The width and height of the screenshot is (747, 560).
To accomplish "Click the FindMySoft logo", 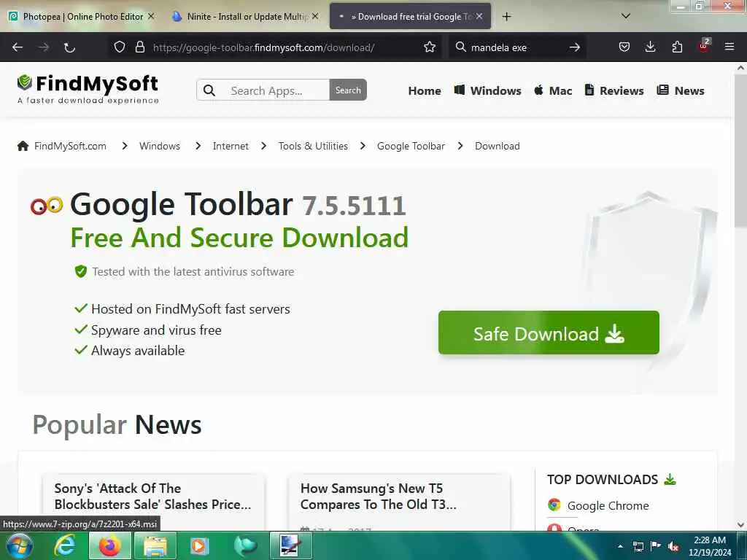I will (88, 89).
